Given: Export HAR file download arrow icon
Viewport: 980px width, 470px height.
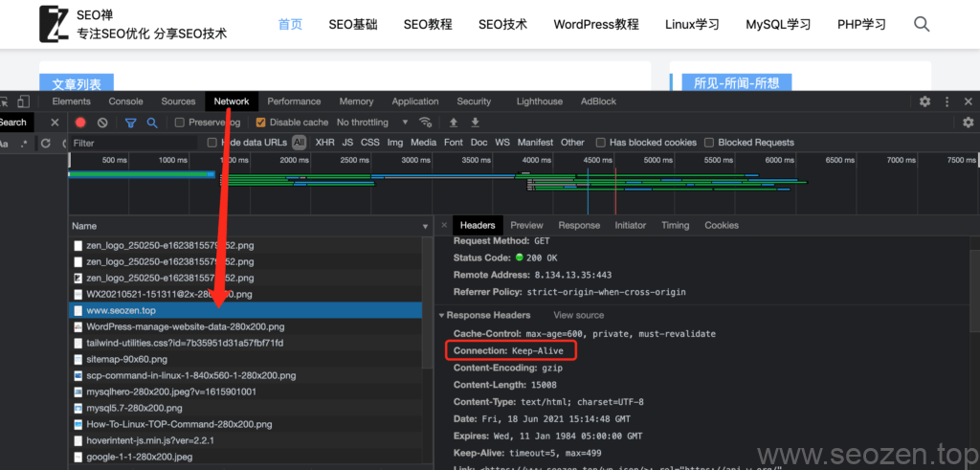Looking at the screenshot, I should [475, 122].
